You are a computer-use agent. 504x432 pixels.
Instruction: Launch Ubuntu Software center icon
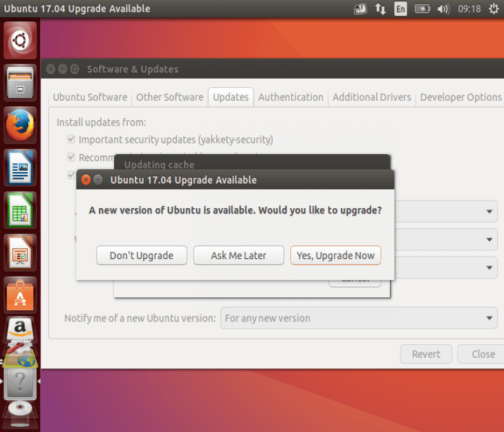point(20,295)
